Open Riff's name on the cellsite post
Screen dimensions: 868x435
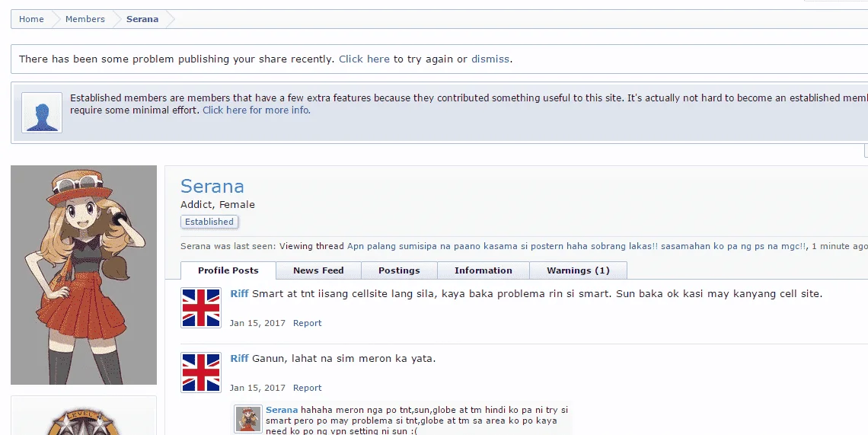coord(239,294)
